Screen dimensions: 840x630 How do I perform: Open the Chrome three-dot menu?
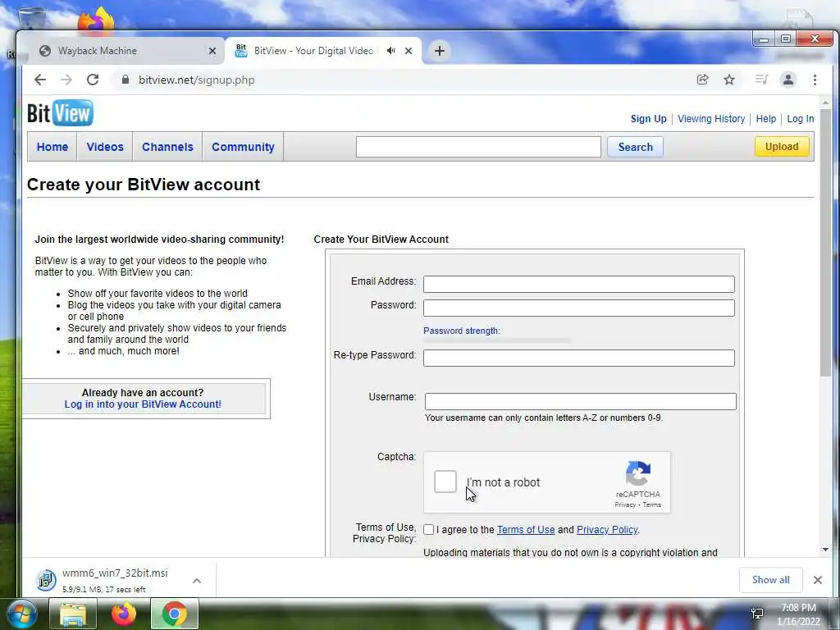tap(815, 80)
